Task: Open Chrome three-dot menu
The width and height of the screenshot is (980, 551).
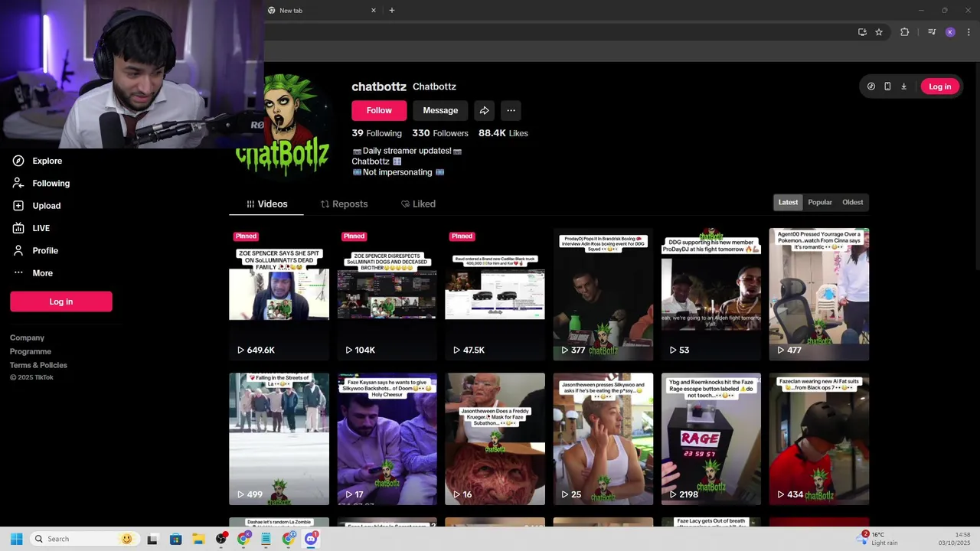Action: (969, 32)
